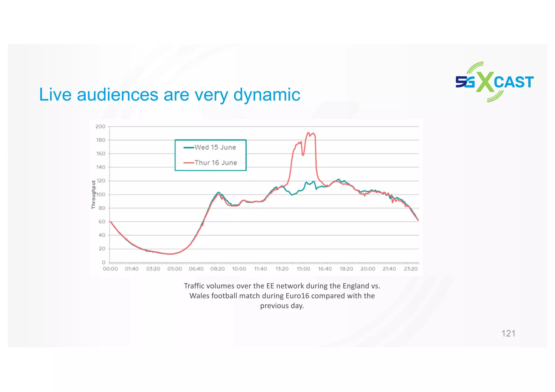Click the Throughput y-axis label
Viewport: 555px width, 392px height.
click(x=93, y=195)
